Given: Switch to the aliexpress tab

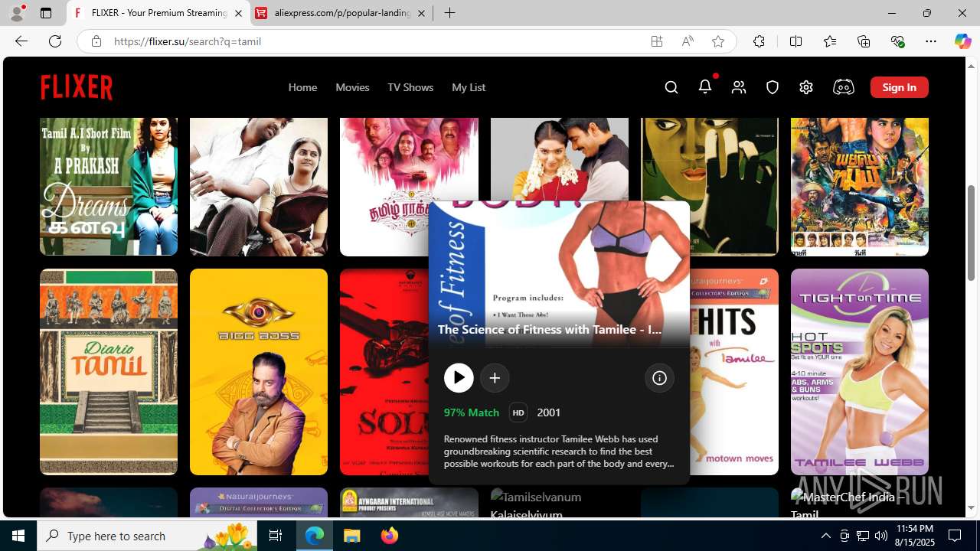Looking at the screenshot, I should (341, 13).
